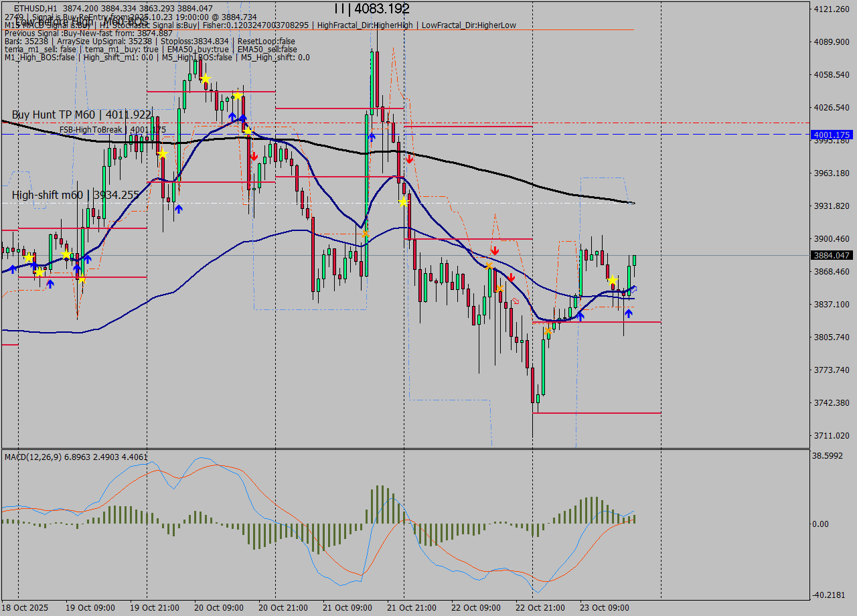Click the current price 3884.047 axis tag
This screenshot has width=857, height=616.
tap(831, 255)
